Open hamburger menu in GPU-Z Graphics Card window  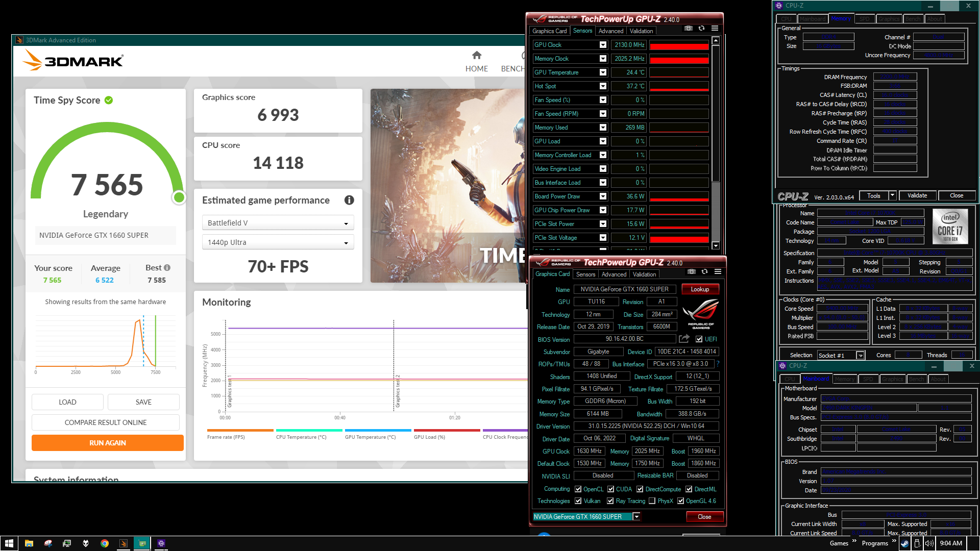pyautogui.click(x=718, y=271)
